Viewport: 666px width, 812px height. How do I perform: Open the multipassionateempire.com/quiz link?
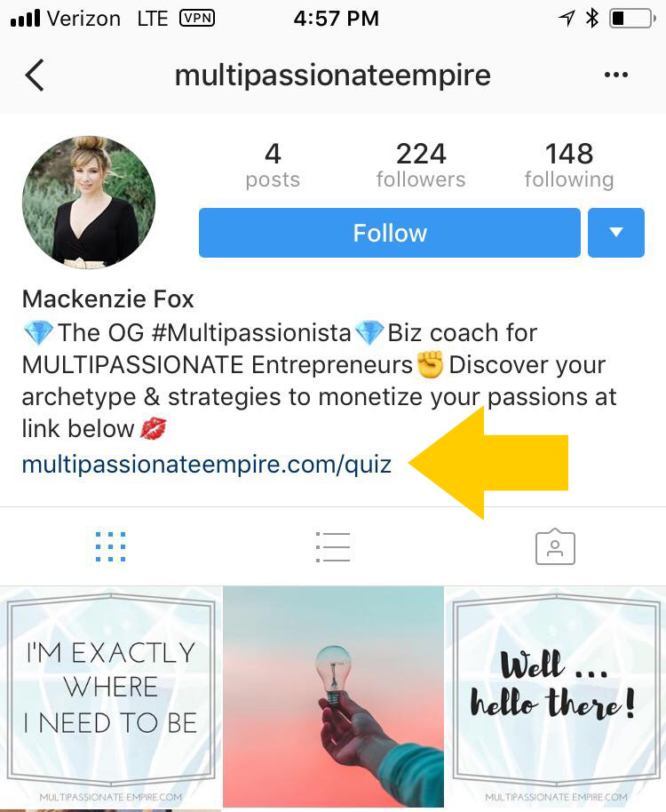[207, 464]
